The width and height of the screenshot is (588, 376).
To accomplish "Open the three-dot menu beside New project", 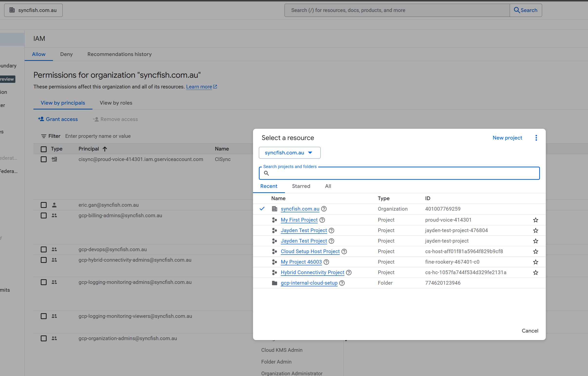I will (536, 138).
